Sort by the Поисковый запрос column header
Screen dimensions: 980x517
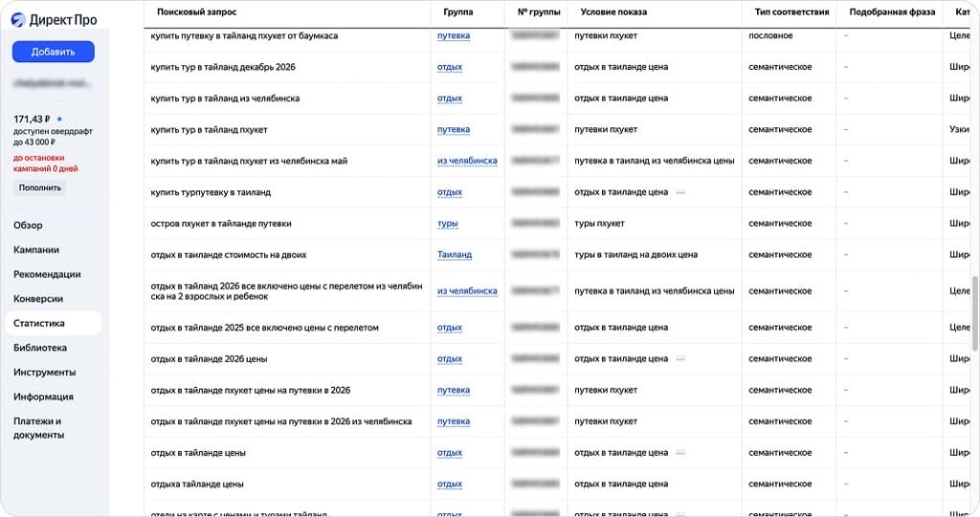click(196, 12)
